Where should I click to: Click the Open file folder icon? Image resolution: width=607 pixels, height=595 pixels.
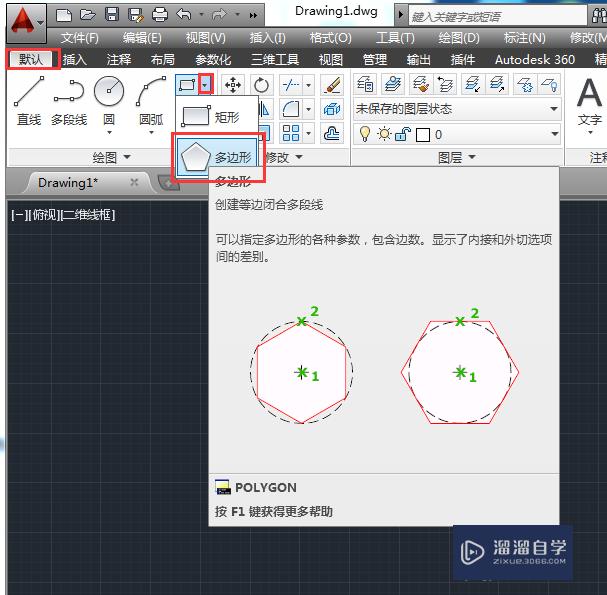coord(88,15)
